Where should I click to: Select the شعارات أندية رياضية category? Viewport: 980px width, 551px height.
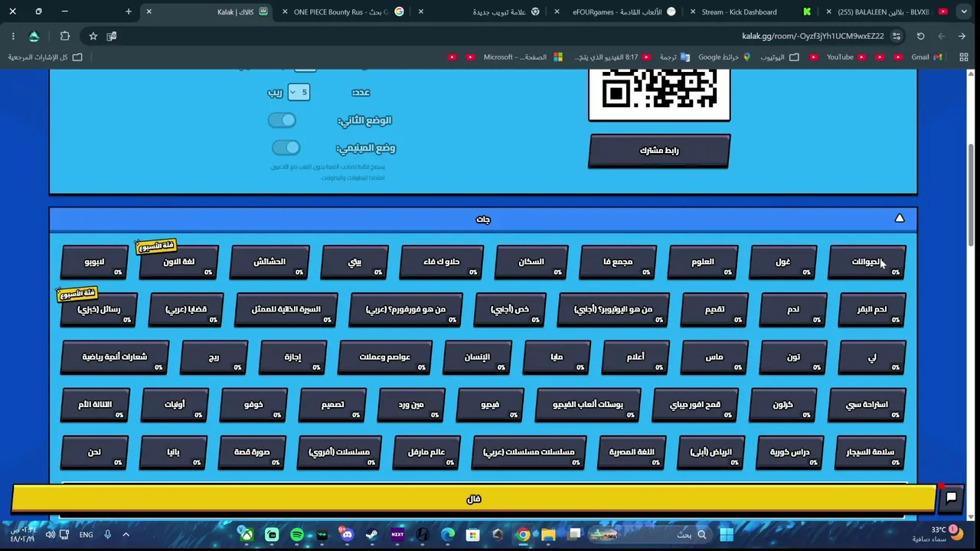pos(115,357)
